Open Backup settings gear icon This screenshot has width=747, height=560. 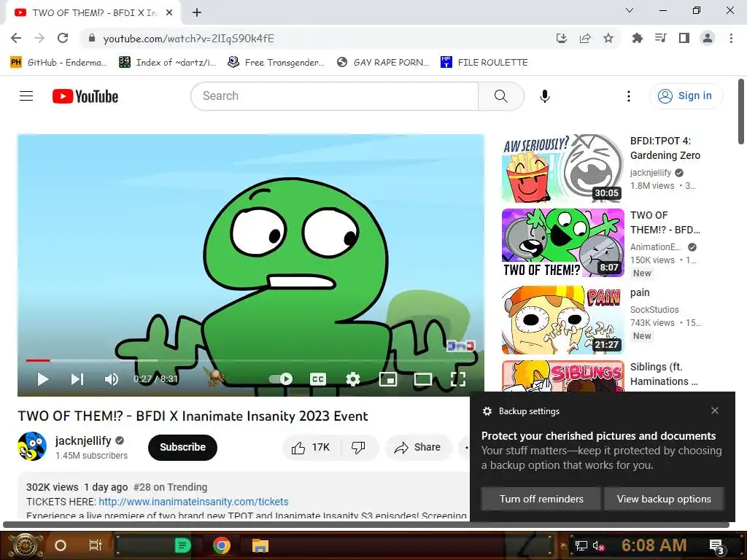487,411
